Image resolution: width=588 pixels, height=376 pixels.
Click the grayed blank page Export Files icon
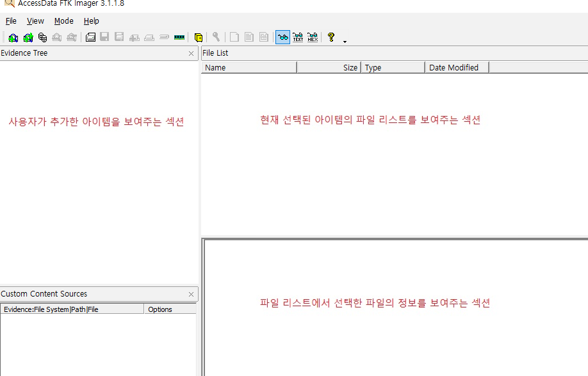[234, 37]
